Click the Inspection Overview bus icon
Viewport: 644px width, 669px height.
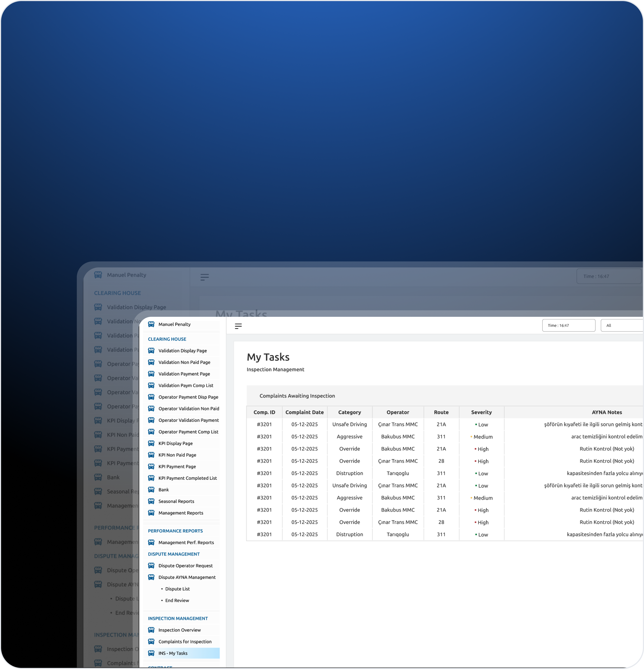tap(151, 630)
